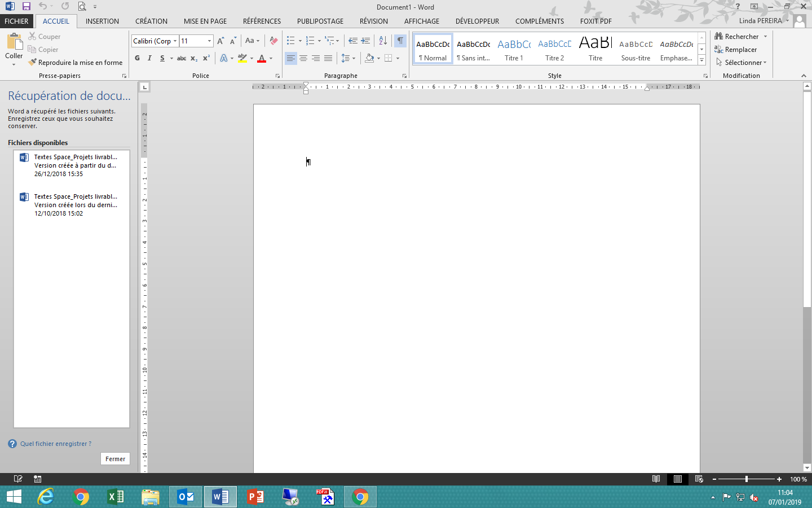Switch to the RÉFÉRENCES tab
Viewport: 812px width, 508px height.
[262, 21]
